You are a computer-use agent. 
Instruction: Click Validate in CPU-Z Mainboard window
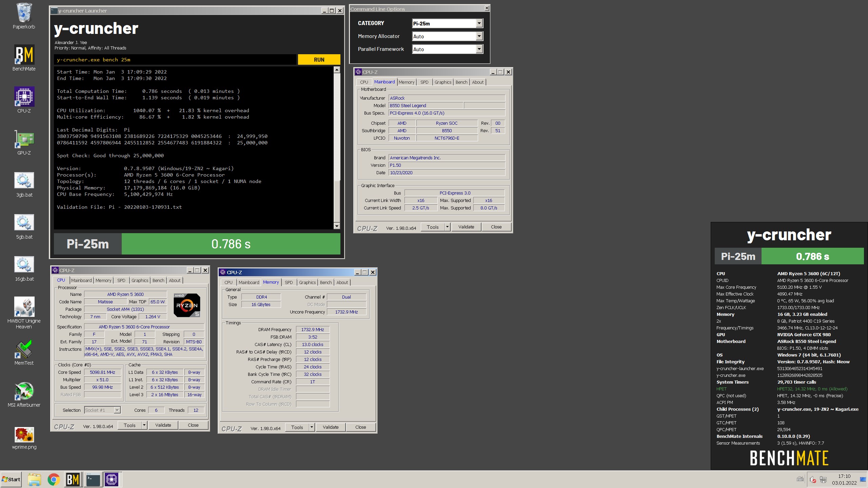[x=466, y=227]
